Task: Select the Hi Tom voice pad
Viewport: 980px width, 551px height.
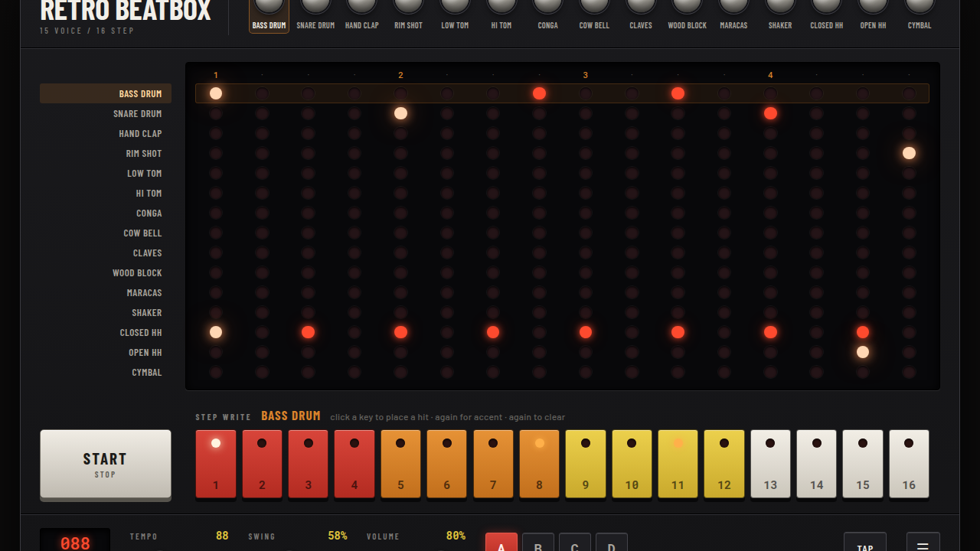Action: pyautogui.click(x=501, y=15)
